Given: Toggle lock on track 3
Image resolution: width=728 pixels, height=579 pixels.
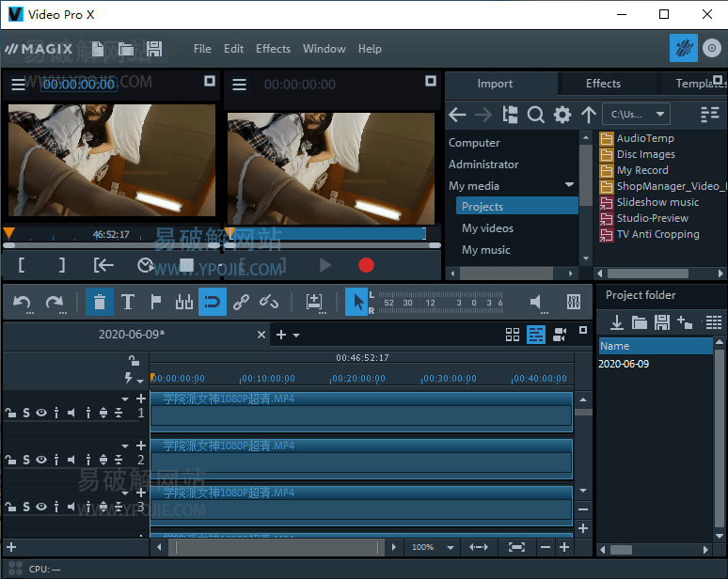Looking at the screenshot, I should pyautogui.click(x=10, y=507).
